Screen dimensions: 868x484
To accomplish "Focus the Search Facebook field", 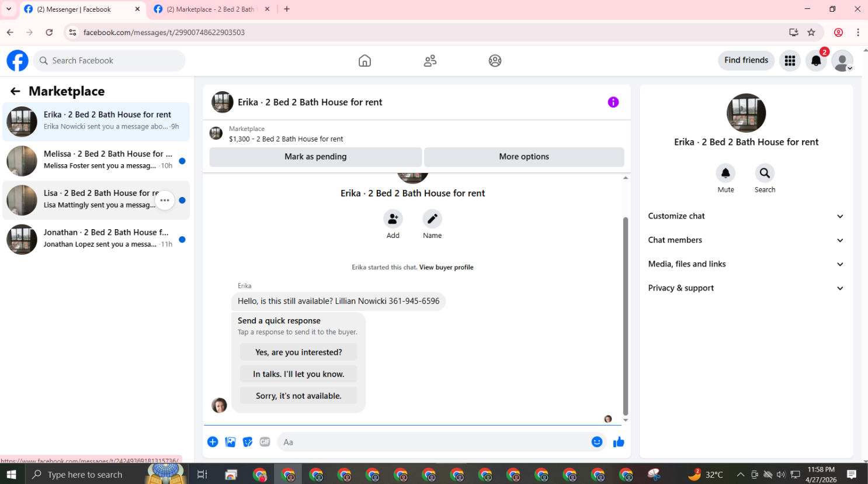I will pos(109,61).
